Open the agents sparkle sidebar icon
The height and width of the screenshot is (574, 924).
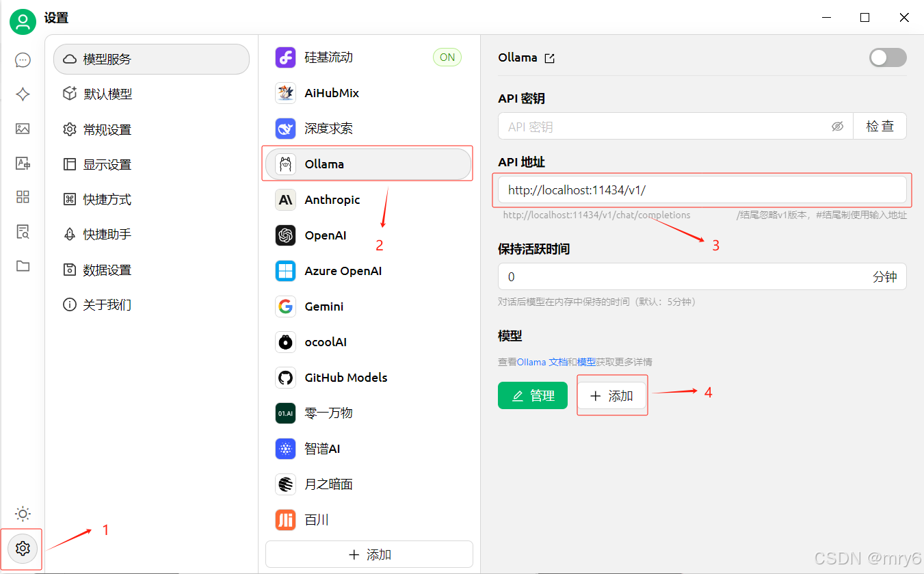tap(23, 94)
